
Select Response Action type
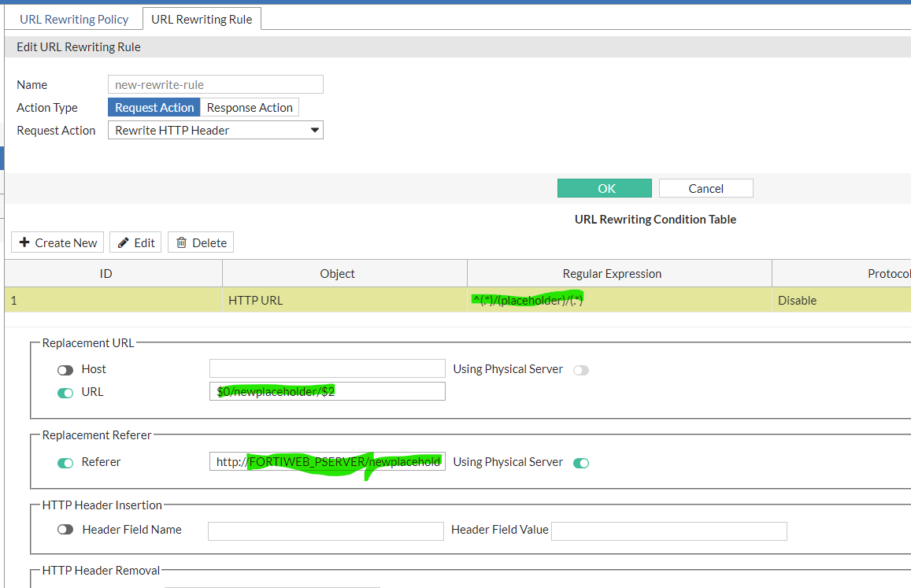(250, 108)
